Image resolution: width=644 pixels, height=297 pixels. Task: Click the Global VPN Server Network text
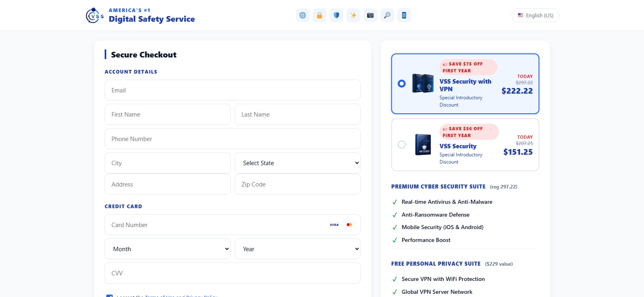[437, 292]
